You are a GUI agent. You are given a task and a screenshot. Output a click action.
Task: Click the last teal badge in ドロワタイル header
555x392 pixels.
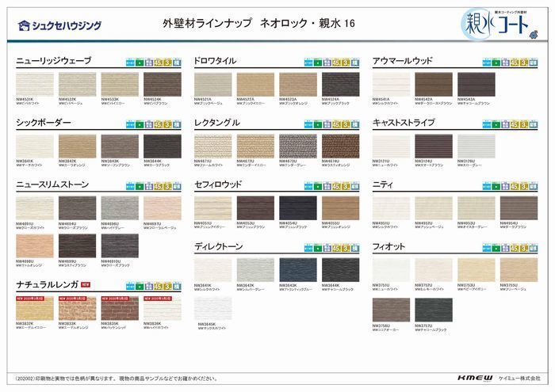[x=354, y=63]
